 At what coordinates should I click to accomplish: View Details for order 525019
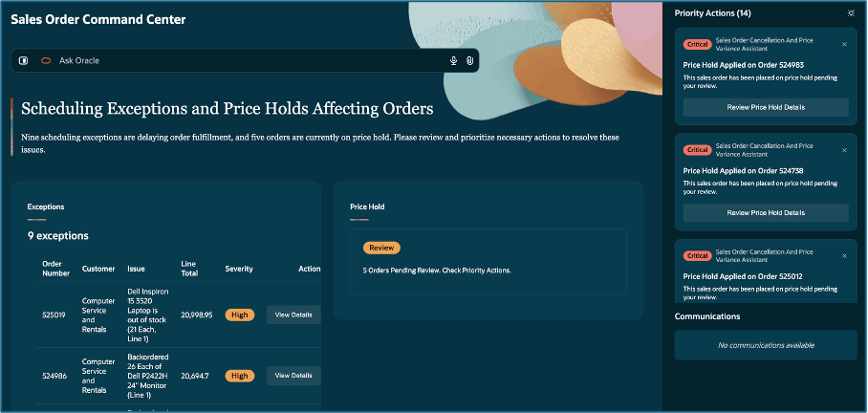(293, 314)
